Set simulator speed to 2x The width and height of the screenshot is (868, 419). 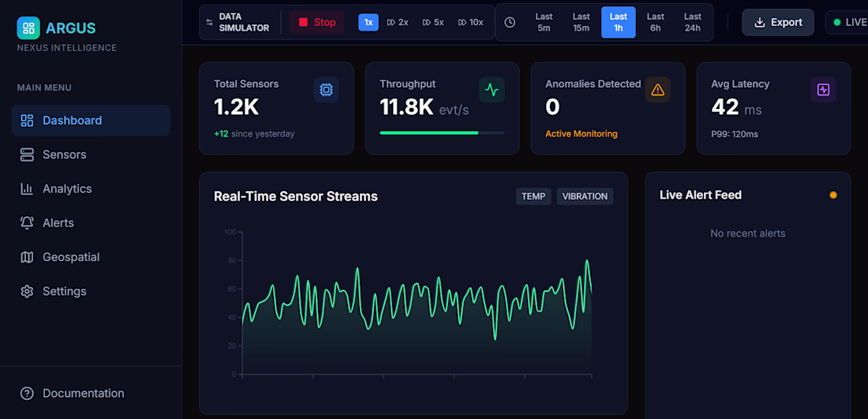coord(398,22)
